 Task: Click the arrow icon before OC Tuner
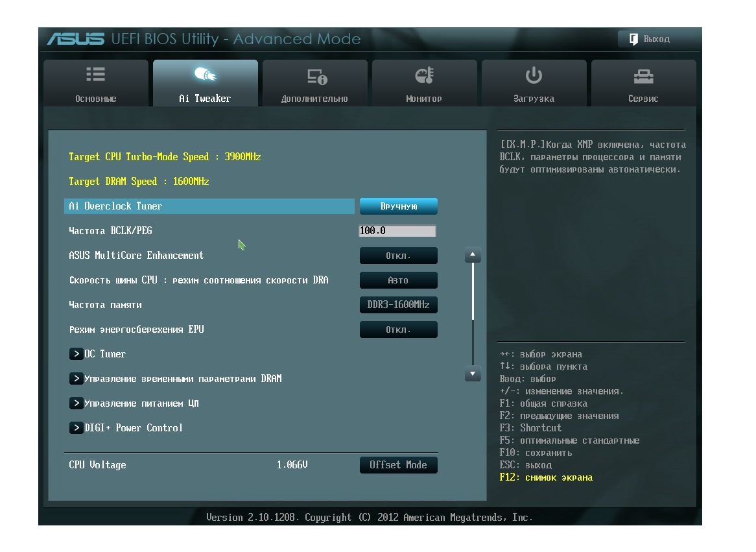coord(76,354)
